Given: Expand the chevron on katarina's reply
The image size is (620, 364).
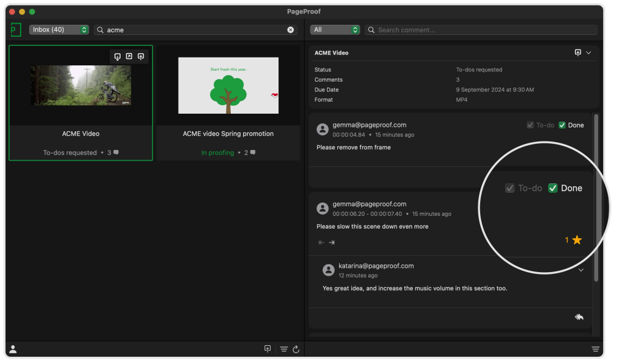Looking at the screenshot, I should tap(581, 270).
